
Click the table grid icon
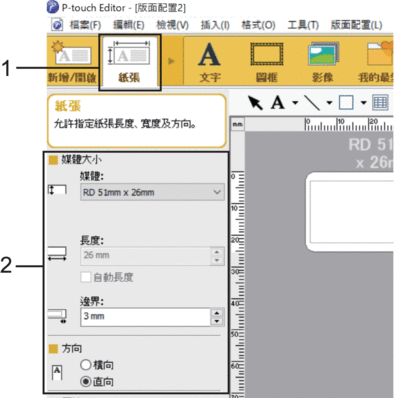click(x=380, y=103)
